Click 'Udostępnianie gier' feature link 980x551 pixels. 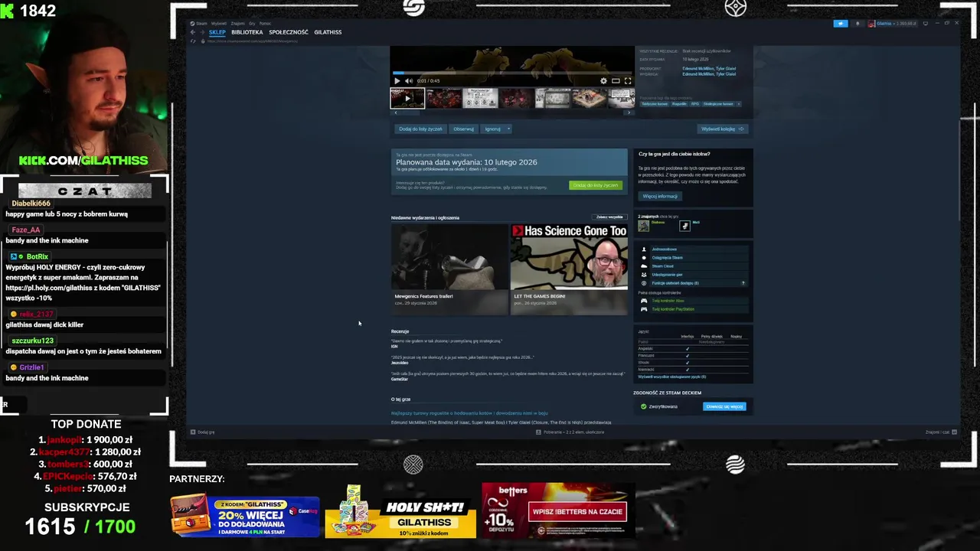pyautogui.click(x=668, y=275)
